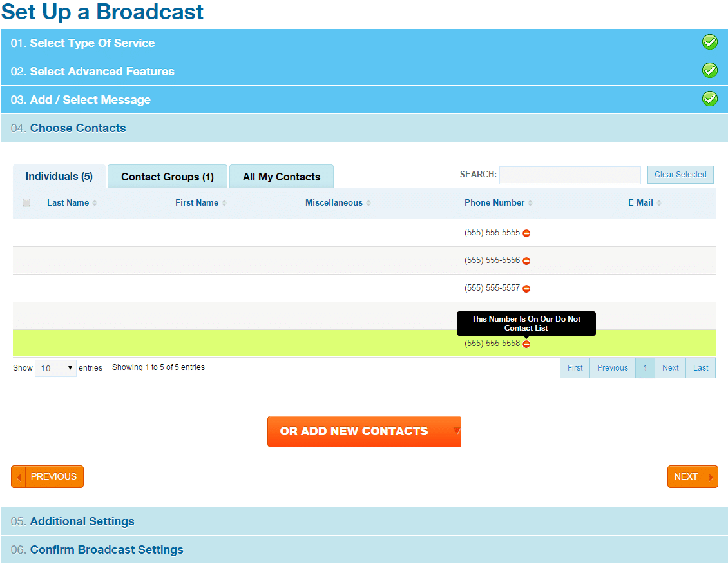Viewport: 728px width, 564px height.
Task: Click do-not-contact icon beside (555) 555-5558
Action: [x=526, y=344]
